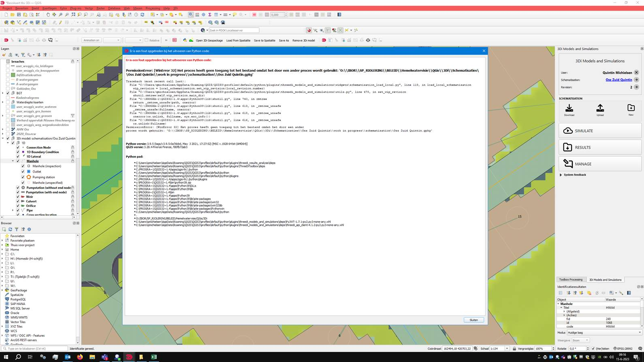This screenshot has width=644, height=362.
Task: Expand the GeoPackage item in Browser
Action: 2,290
